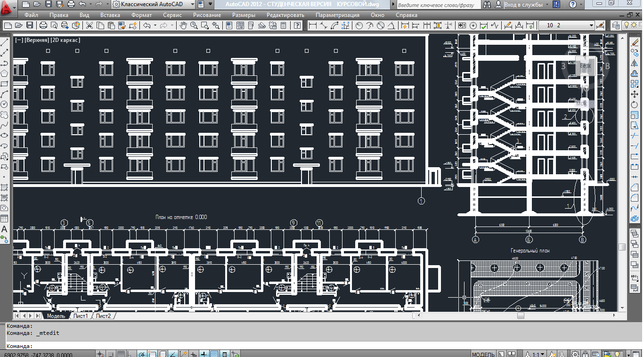This screenshot has width=644, height=357.
Task: Select the Rotate modify tool
Action: [634, 105]
